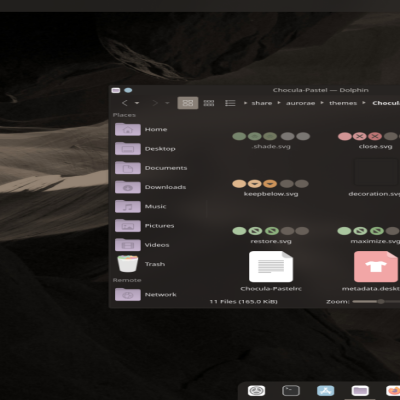Screen dimensions: 400x400
Task: Click the themes breadcrumb
Action: [343, 103]
